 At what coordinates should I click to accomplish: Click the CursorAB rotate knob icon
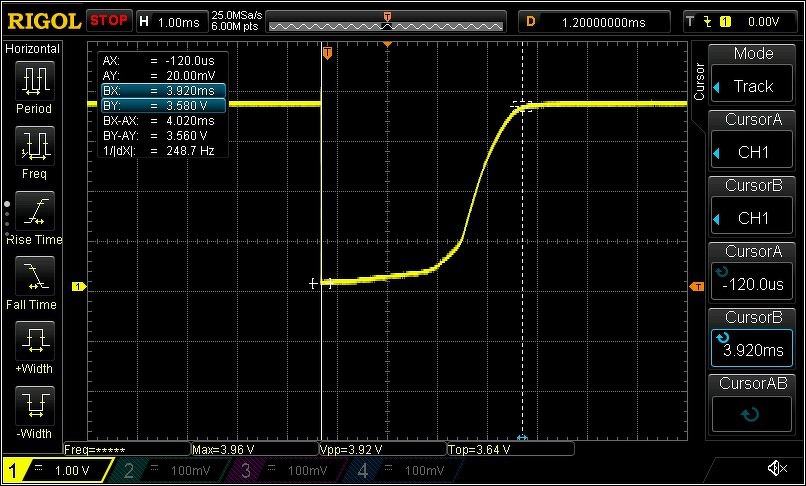tap(751, 414)
